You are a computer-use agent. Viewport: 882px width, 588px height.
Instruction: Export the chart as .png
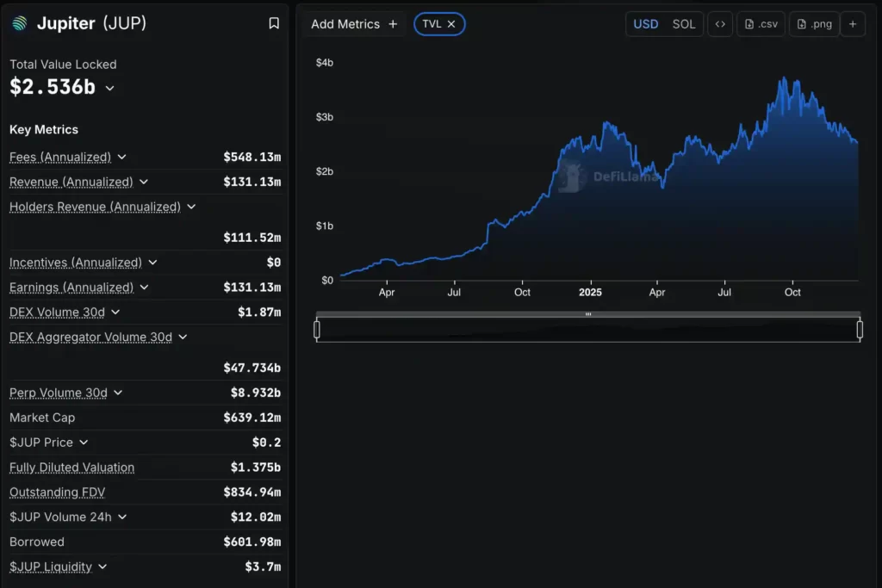[814, 24]
